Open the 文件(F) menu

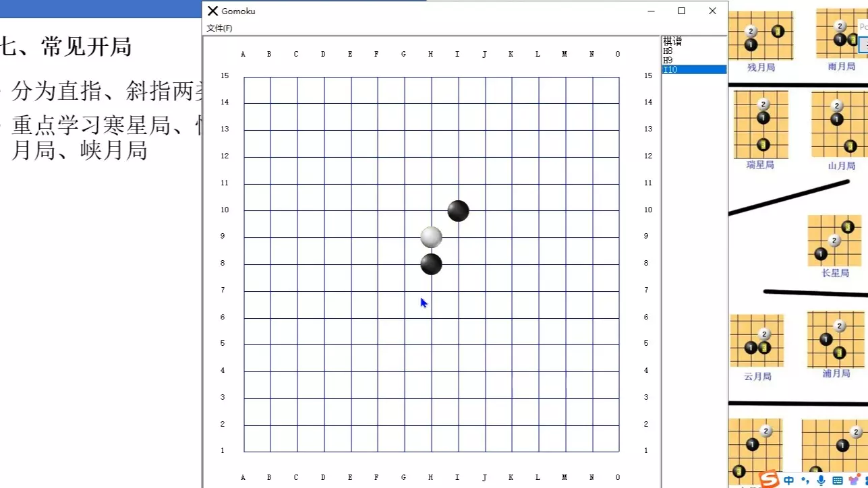(219, 28)
